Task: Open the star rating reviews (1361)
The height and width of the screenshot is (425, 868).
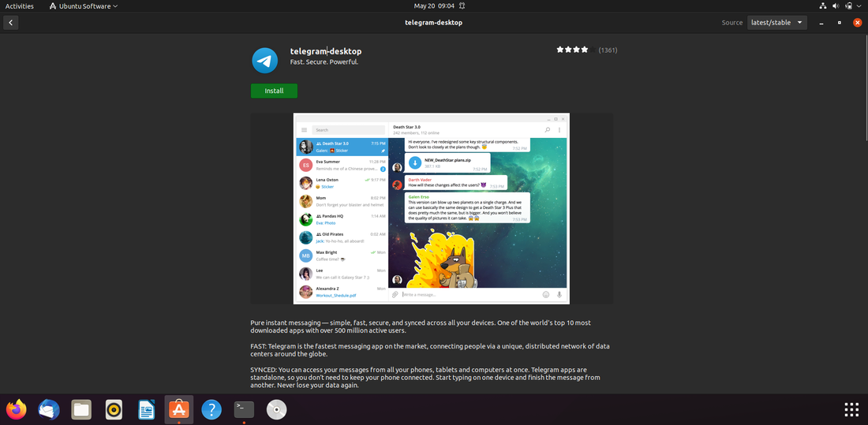Action: pos(587,50)
